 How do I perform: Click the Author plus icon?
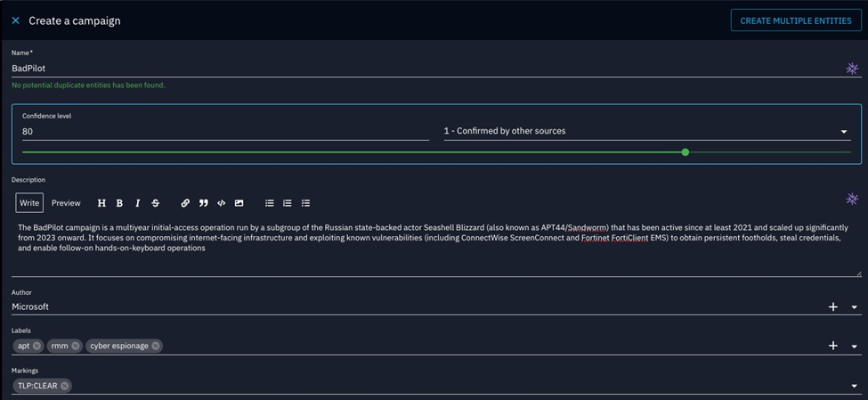click(x=833, y=306)
